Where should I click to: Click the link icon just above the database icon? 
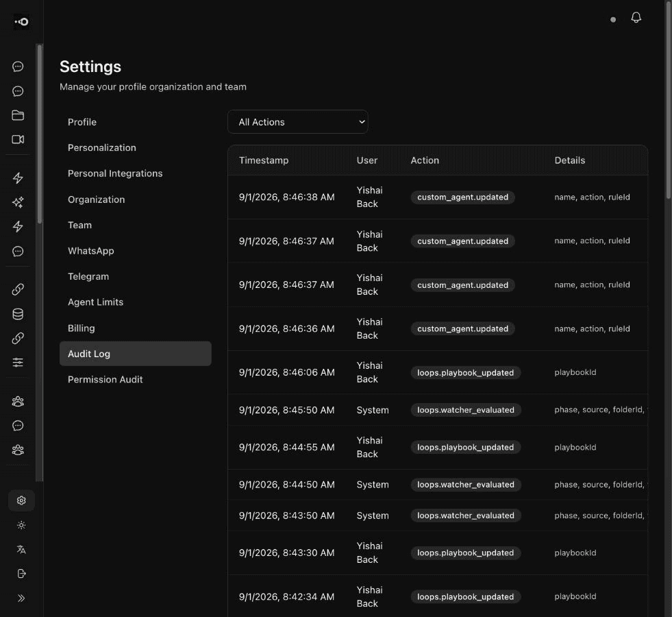pyautogui.click(x=18, y=290)
